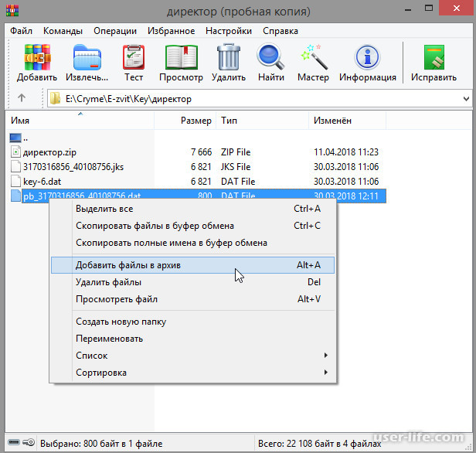The height and width of the screenshot is (453, 476).
Task: Select the директор.zip file name
Action: tap(49, 152)
